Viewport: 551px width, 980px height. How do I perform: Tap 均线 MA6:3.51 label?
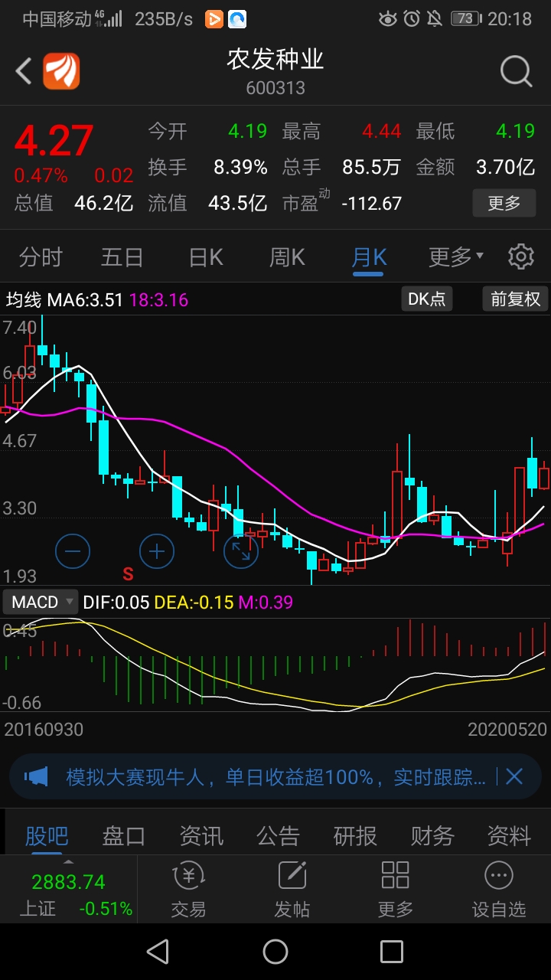tap(64, 299)
